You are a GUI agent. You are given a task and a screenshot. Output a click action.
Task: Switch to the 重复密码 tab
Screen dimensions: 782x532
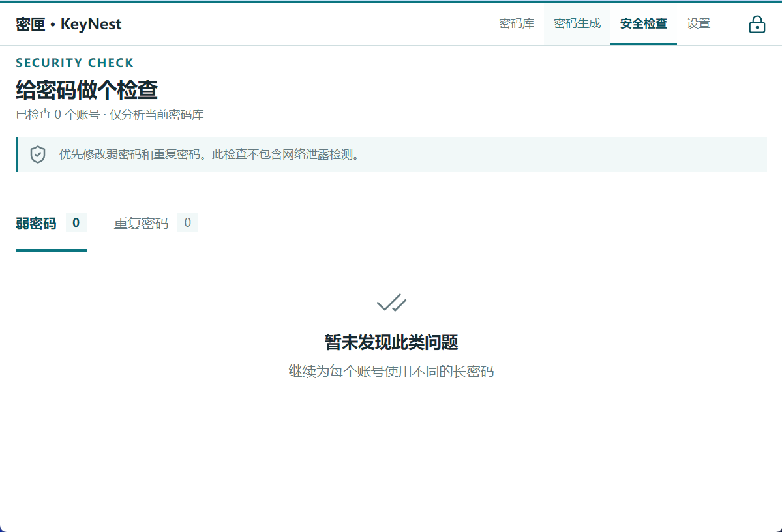point(156,224)
